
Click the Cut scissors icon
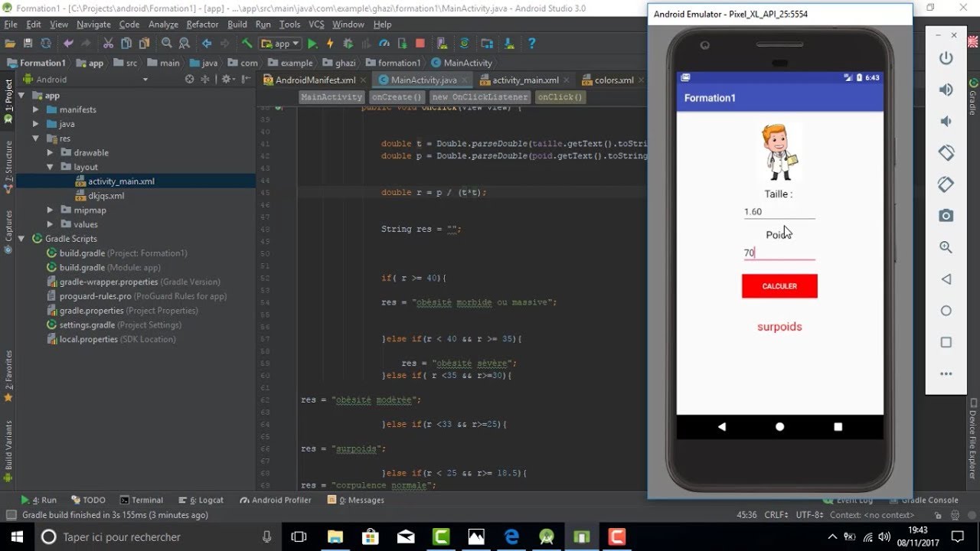(x=108, y=44)
